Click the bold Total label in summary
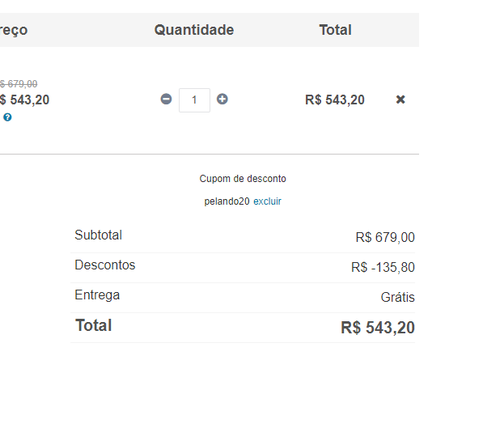 click(x=94, y=325)
